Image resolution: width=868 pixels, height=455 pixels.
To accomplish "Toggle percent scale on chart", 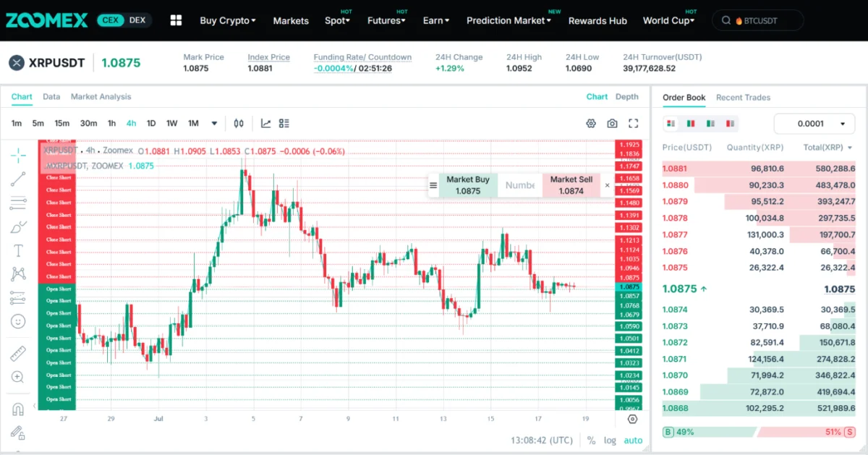I will click(x=591, y=440).
